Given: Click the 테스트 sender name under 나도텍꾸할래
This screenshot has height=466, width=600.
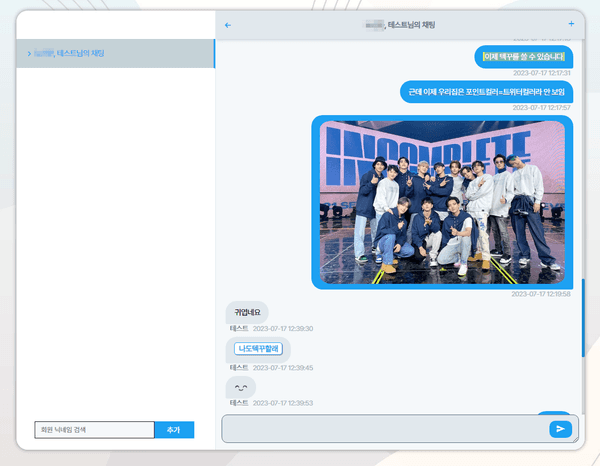Looking at the screenshot, I should (239, 367).
